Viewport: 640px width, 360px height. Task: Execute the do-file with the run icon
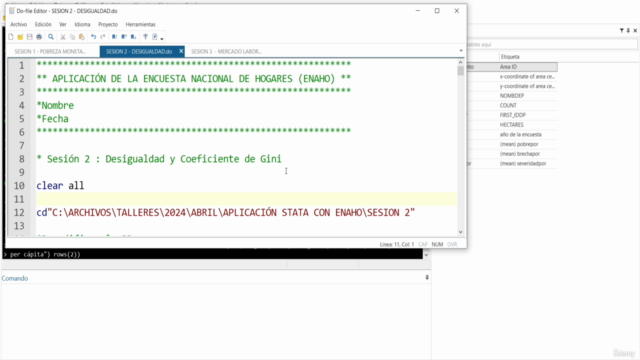155,37
